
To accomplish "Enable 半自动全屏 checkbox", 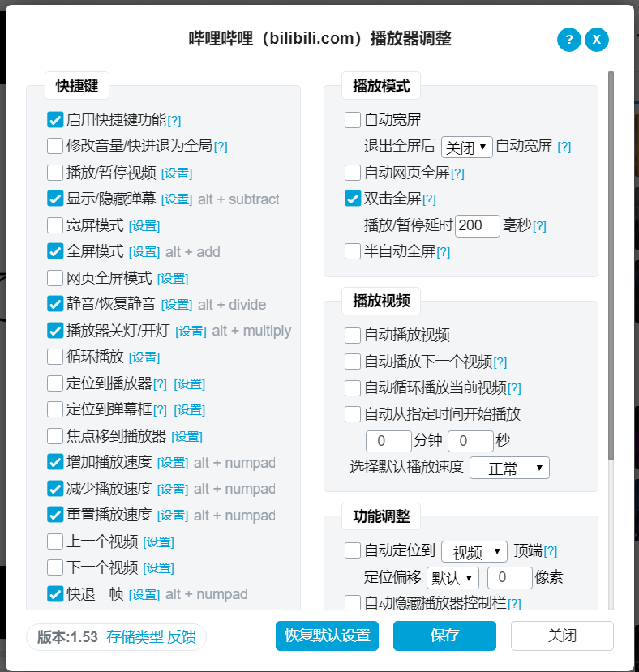I will [x=353, y=251].
